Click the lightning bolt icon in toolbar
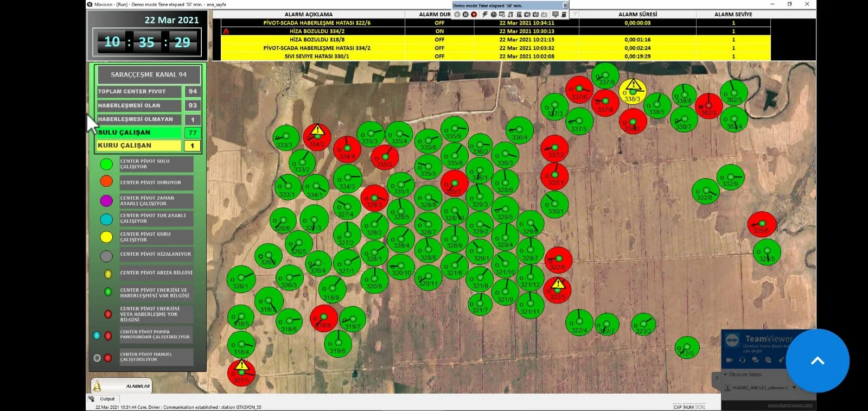The height and width of the screenshot is (411, 868). 484,15
